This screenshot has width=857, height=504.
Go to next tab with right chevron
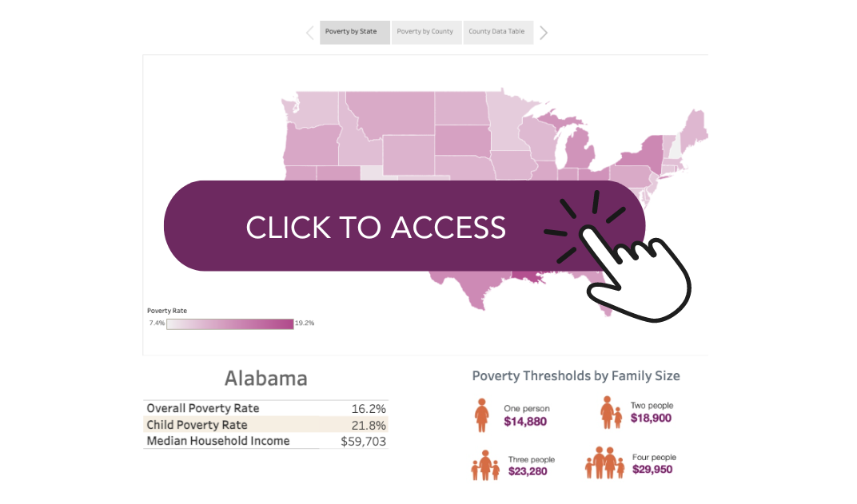tap(544, 33)
